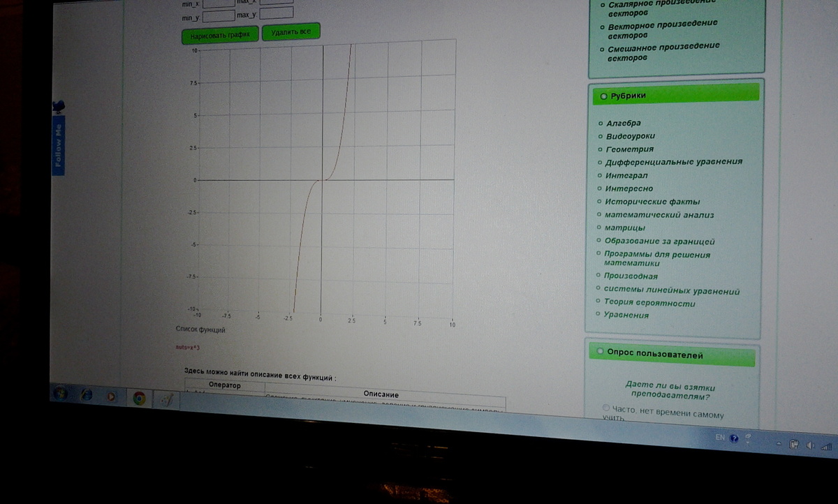The width and height of the screenshot is (838, 504).
Task: Open the "Геометрия" category
Action: [629, 149]
